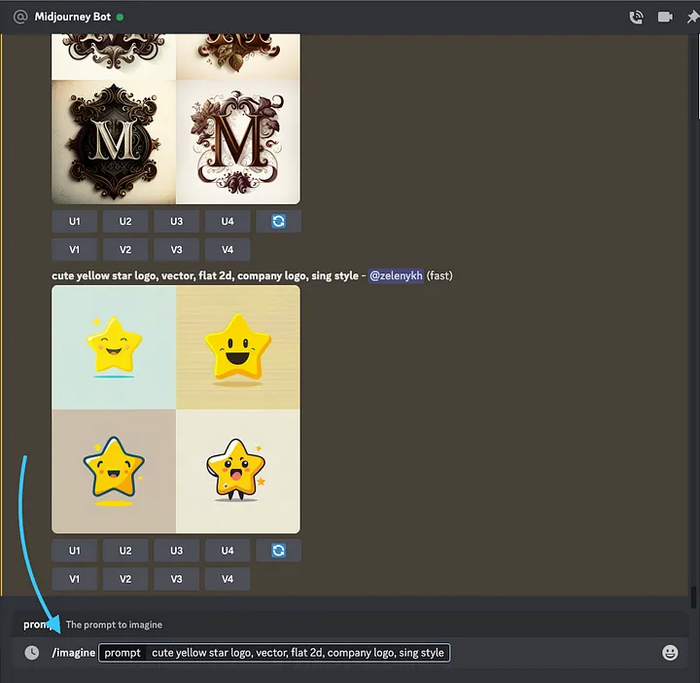This screenshot has height=683, width=700.
Task: Start a video call from the header
Action: (665, 17)
